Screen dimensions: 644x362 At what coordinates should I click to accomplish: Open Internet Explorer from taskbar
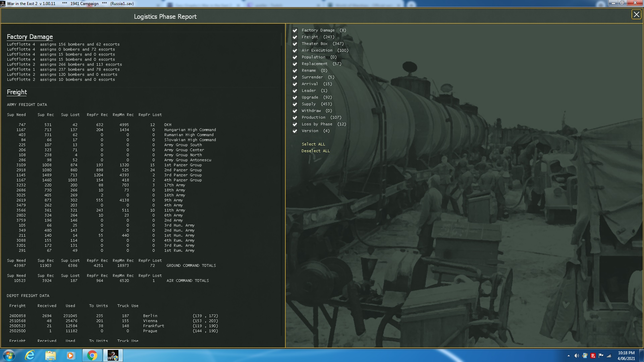click(30, 355)
